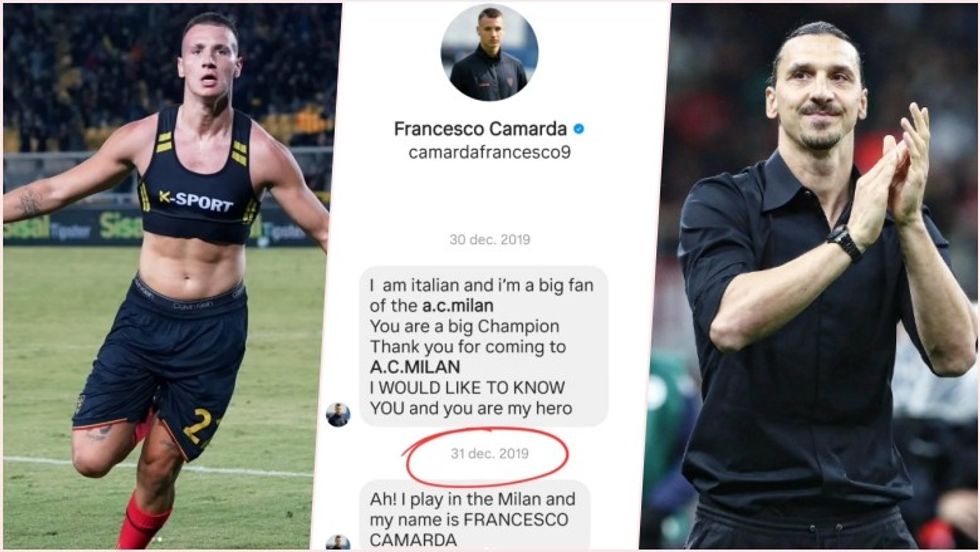The width and height of the screenshot is (980, 552).
Task: Click the black wristwatch on the applauding man
Action: (x=845, y=243)
